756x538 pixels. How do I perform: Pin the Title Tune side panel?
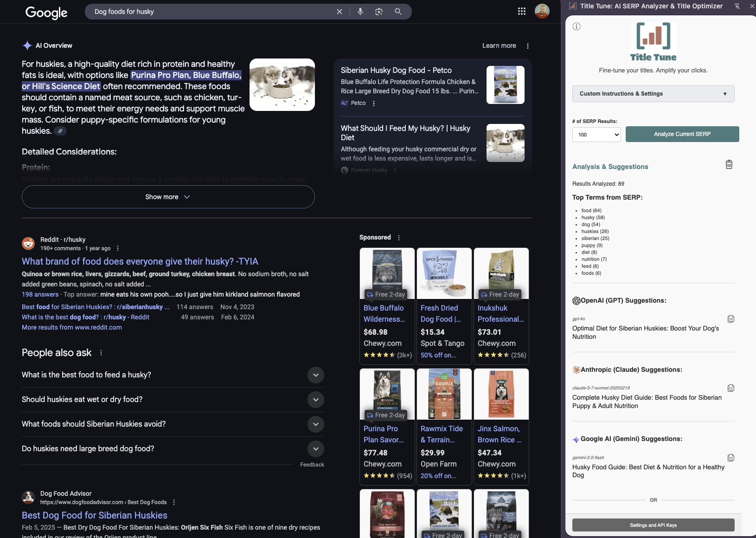[x=737, y=6]
